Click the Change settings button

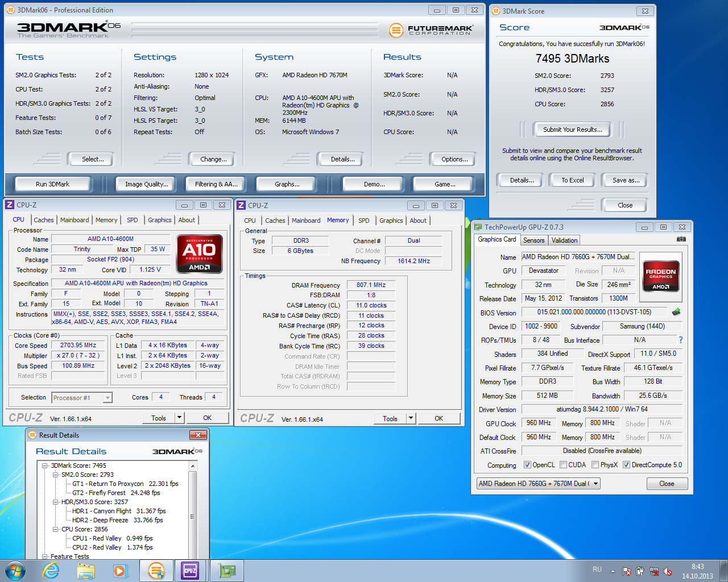(x=213, y=159)
